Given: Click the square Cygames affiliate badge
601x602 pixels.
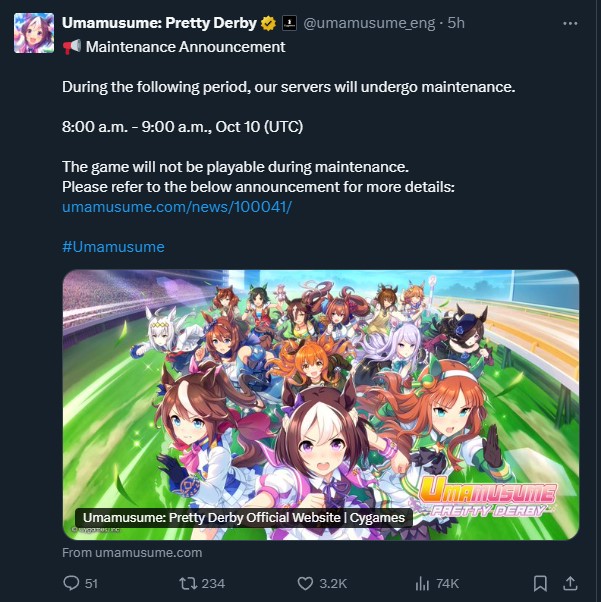Looking at the screenshot, I should [289, 23].
